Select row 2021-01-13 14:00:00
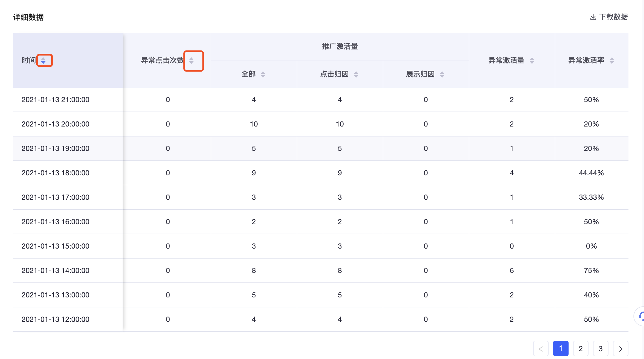The height and width of the screenshot is (359, 644). click(x=321, y=271)
